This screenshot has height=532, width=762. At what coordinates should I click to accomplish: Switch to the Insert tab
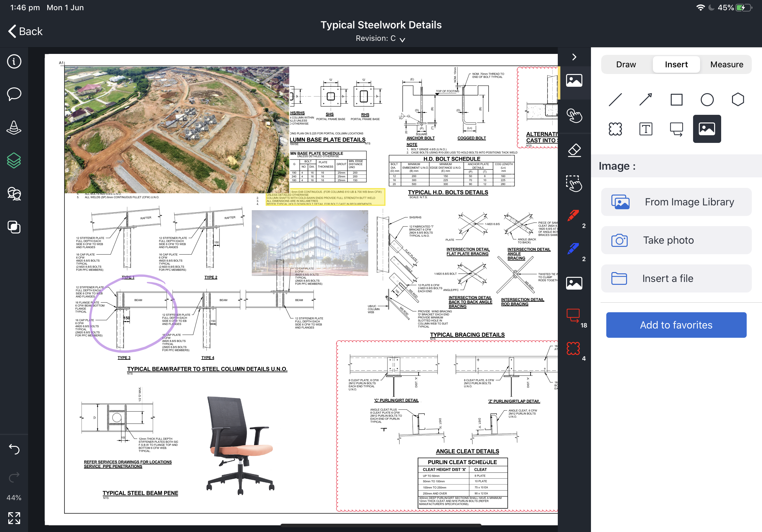676,64
